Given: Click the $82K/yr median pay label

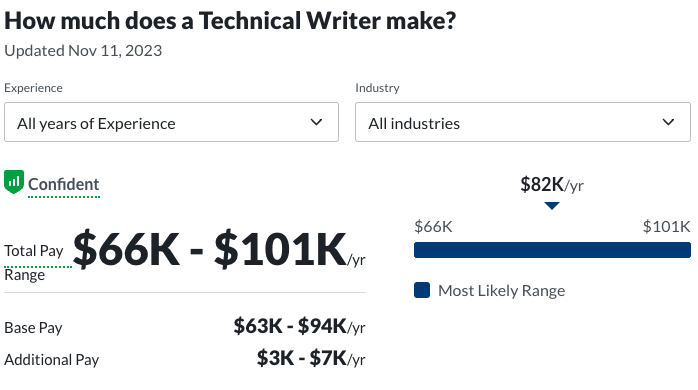Looking at the screenshot, I should [x=552, y=184].
